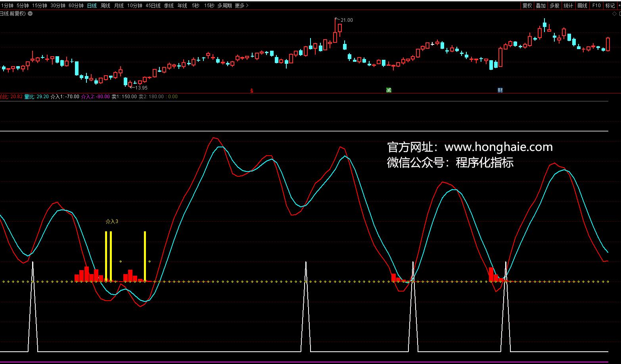Viewport: 621px width, 364px height.
Task: Expand the 更多 periods list
Action: (241, 6)
